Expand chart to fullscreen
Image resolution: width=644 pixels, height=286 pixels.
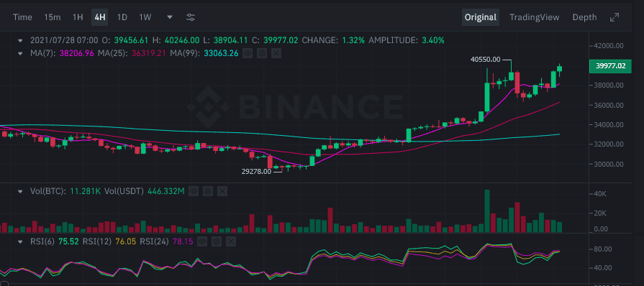pos(614,17)
